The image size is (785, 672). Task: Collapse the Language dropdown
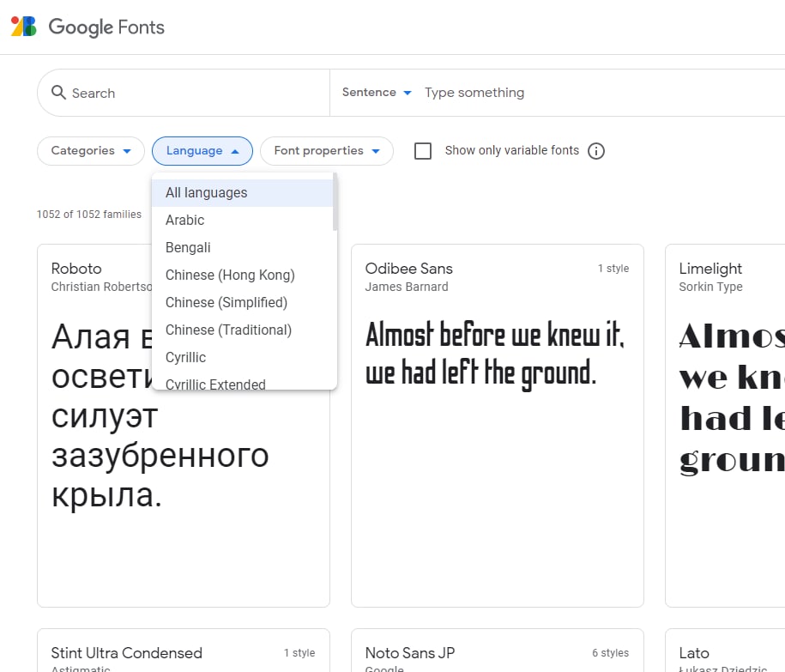tap(202, 151)
